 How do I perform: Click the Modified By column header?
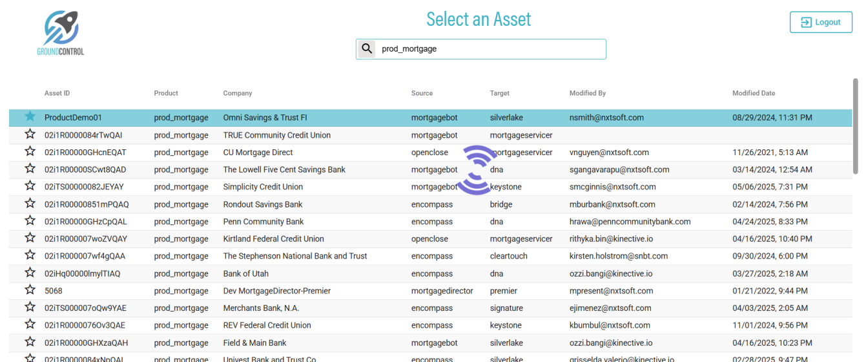click(x=588, y=93)
